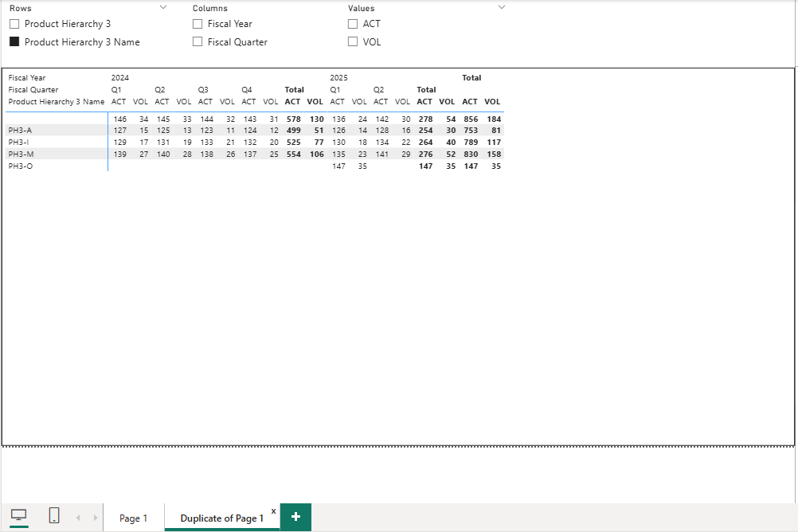The image size is (798, 532).
Task: Close the Duplicate of Page 1 tab
Action: (x=273, y=511)
